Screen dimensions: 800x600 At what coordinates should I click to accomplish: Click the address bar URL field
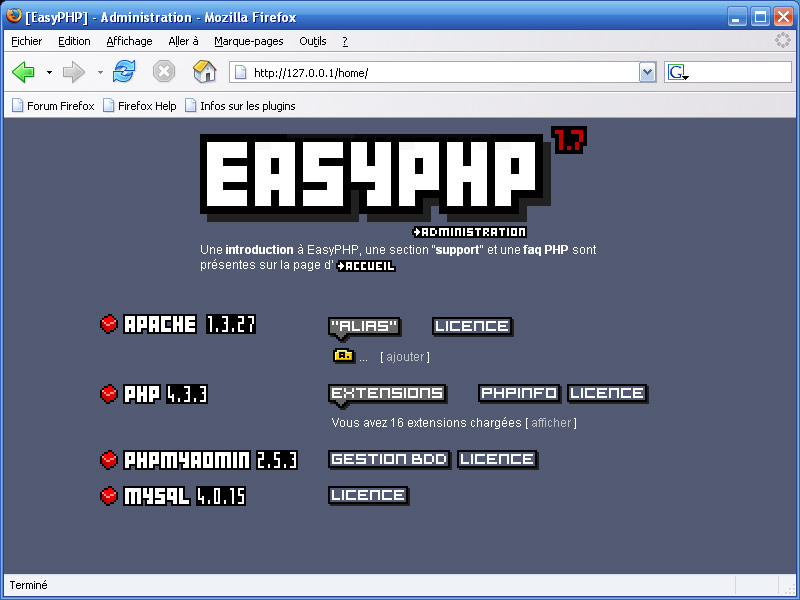(x=440, y=73)
